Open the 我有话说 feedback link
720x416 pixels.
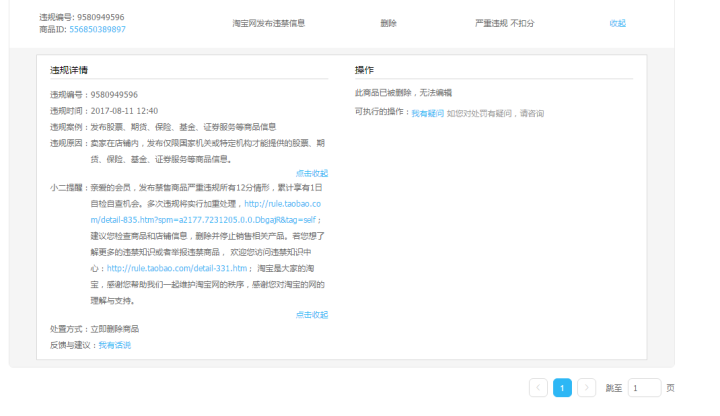click(x=114, y=345)
